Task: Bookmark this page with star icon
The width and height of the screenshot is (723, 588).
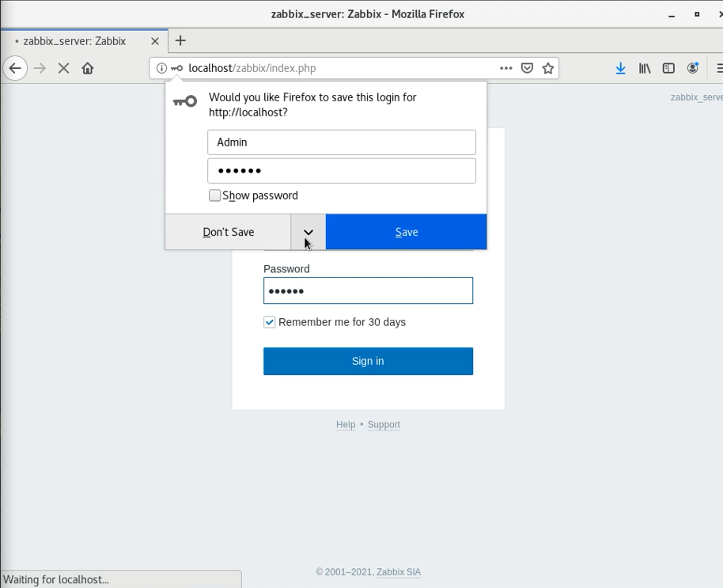Action: point(547,68)
